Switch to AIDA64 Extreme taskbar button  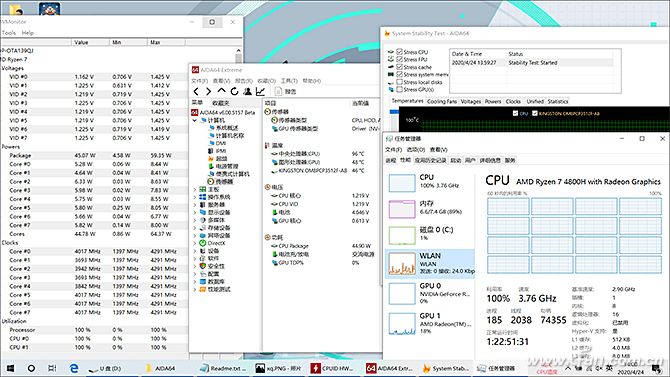(389, 368)
